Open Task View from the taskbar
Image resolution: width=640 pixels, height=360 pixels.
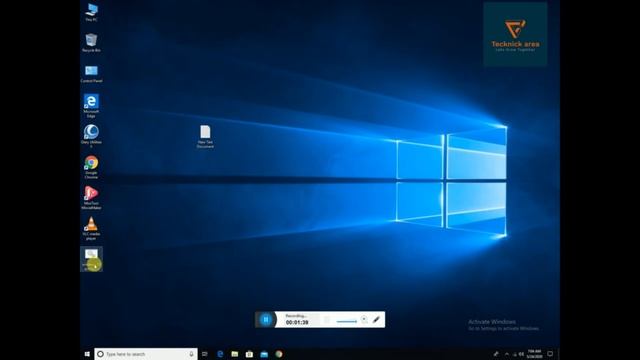click(205, 354)
